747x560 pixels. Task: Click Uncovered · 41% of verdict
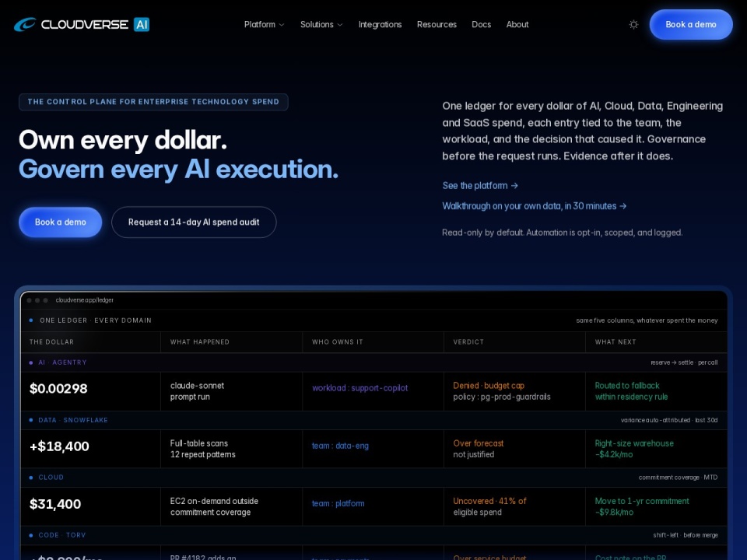tap(489, 500)
